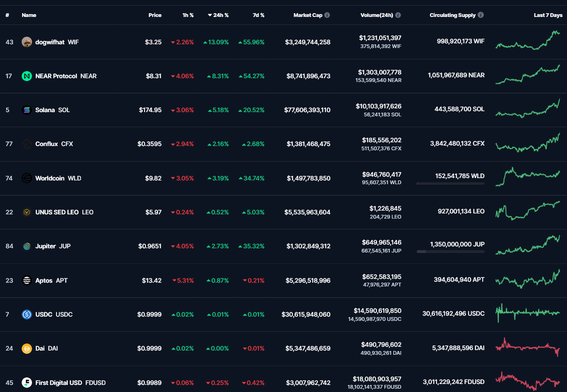Open Jupiter 7-day sparkline chart
The image size is (567, 392).
527,245
